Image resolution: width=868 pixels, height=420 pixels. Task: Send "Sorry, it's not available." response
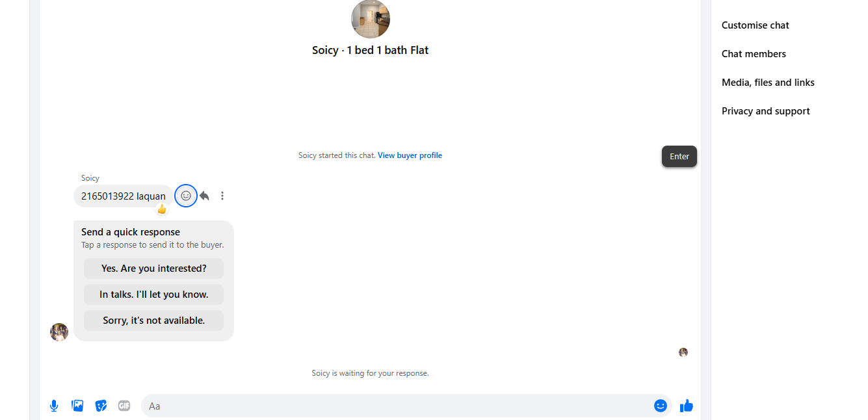pyautogui.click(x=153, y=321)
